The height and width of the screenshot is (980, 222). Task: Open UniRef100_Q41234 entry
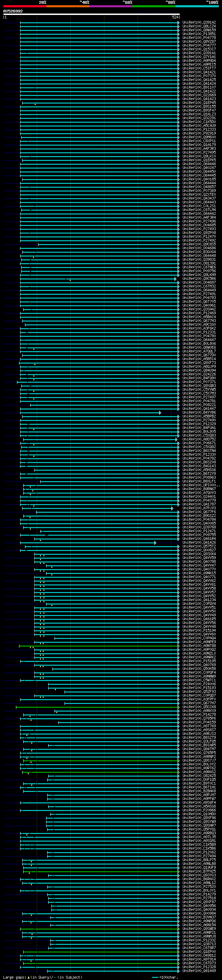click(x=199, y=600)
